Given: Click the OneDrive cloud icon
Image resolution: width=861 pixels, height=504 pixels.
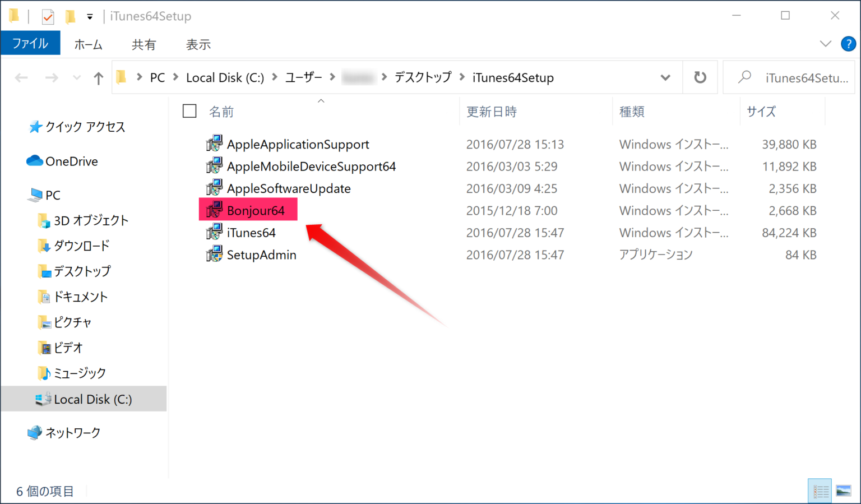Looking at the screenshot, I should coord(35,161).
